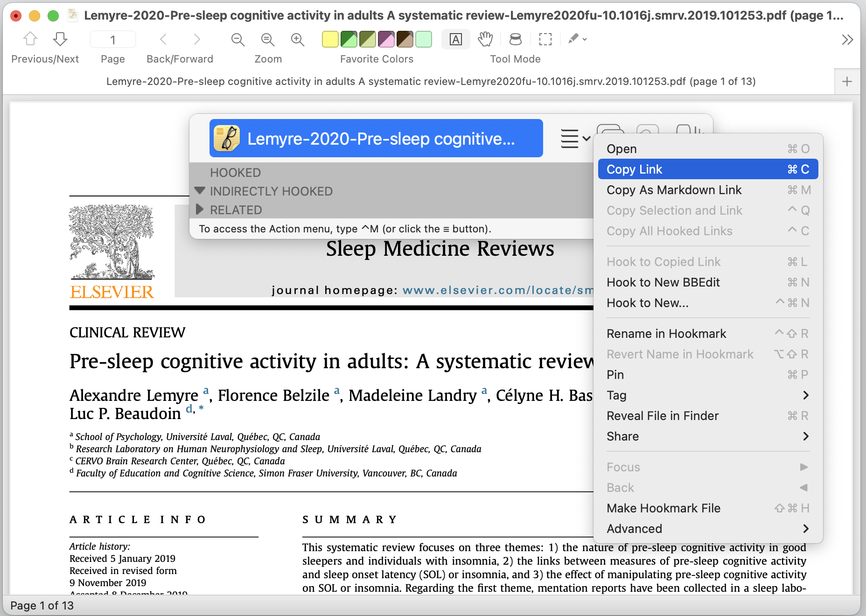
Task: Click superscript 'a' after Florence Belzile
Action: click(x=337, y=391)
